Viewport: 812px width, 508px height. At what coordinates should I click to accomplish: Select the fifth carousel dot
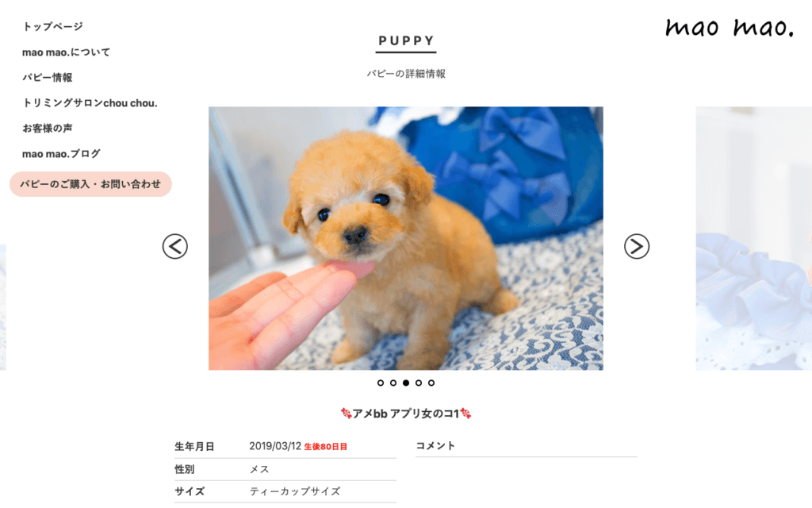pyautogui.click(x=431, y=383)
